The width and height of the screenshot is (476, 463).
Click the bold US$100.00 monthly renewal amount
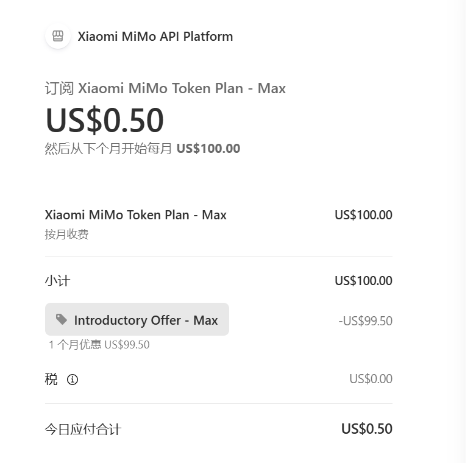click(x=208, y=149)
